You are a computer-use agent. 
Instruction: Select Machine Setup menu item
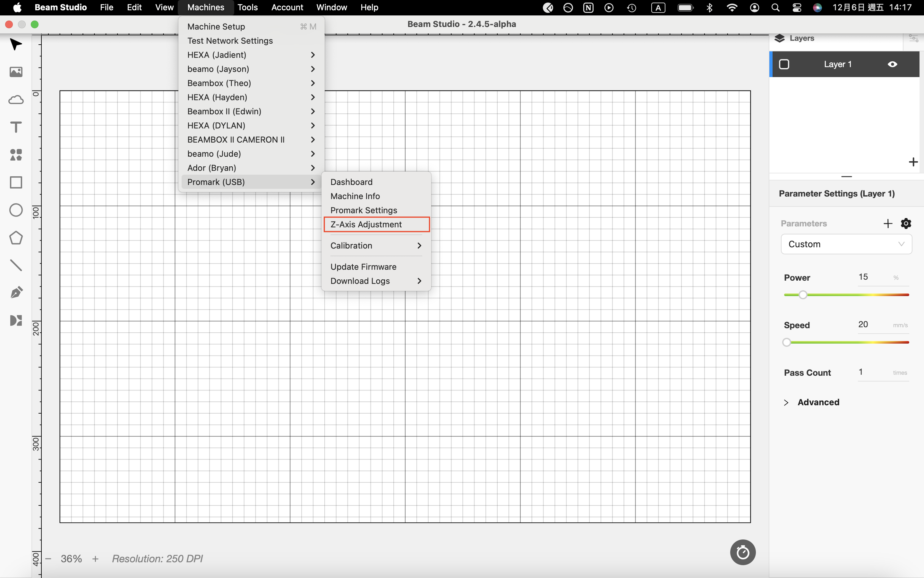coord(251,26)
